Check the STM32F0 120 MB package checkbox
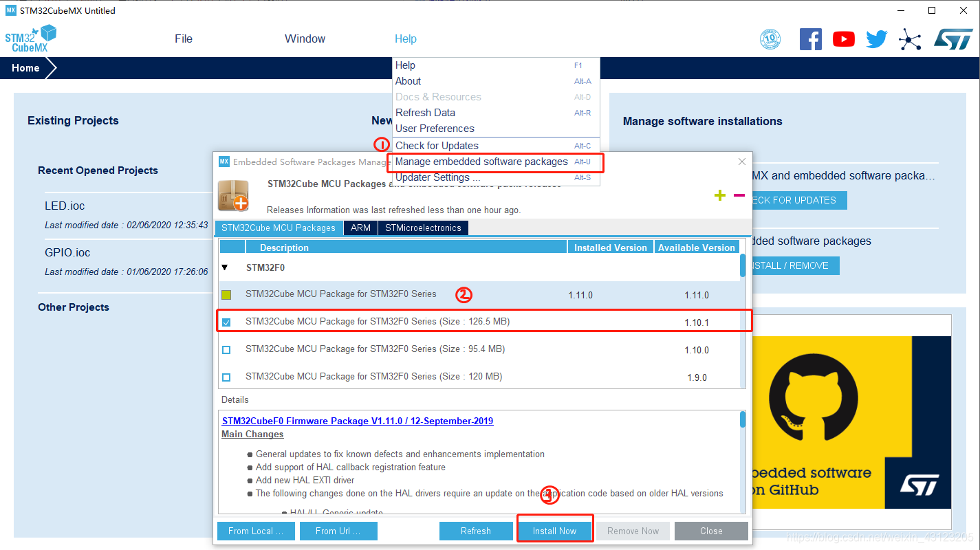 226,377
